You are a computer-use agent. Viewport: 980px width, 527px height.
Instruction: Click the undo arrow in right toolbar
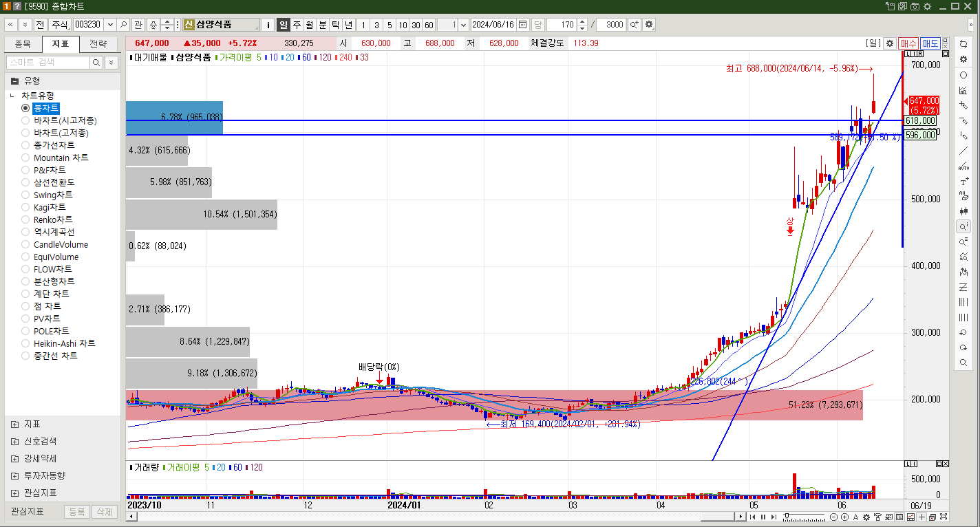(x=963, y=332)
